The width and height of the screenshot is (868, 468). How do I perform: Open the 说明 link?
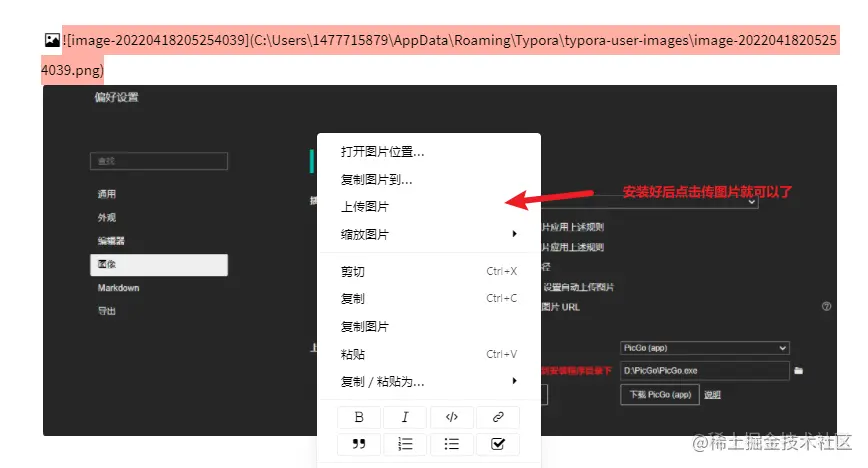coord(712,395)
